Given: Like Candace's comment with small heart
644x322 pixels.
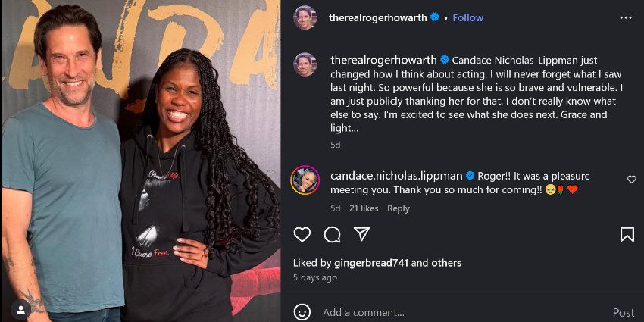Looking at the screenshot, I should click(x=631, y=180).
